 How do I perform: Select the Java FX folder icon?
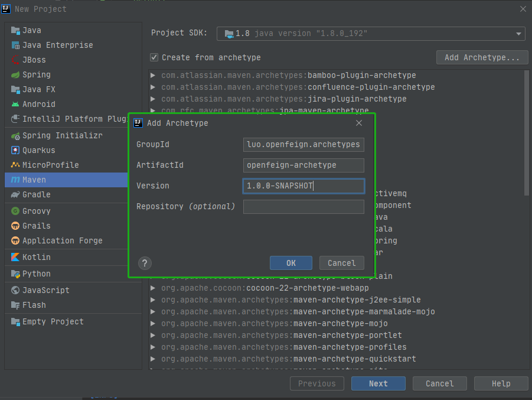click(15, 90)
